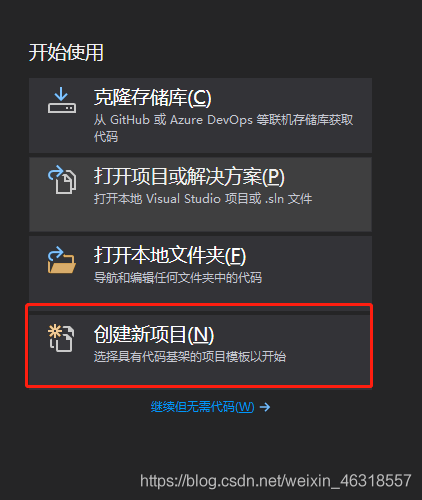Choose the 打开本地文件夹(F) title
This screenshot has height=500, width=422.
[x=170, y=255]
